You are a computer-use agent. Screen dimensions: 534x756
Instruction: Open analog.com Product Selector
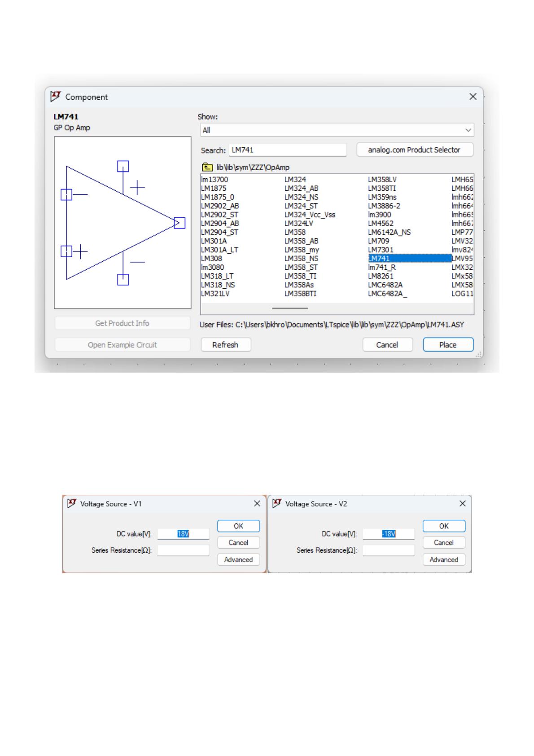414,150
